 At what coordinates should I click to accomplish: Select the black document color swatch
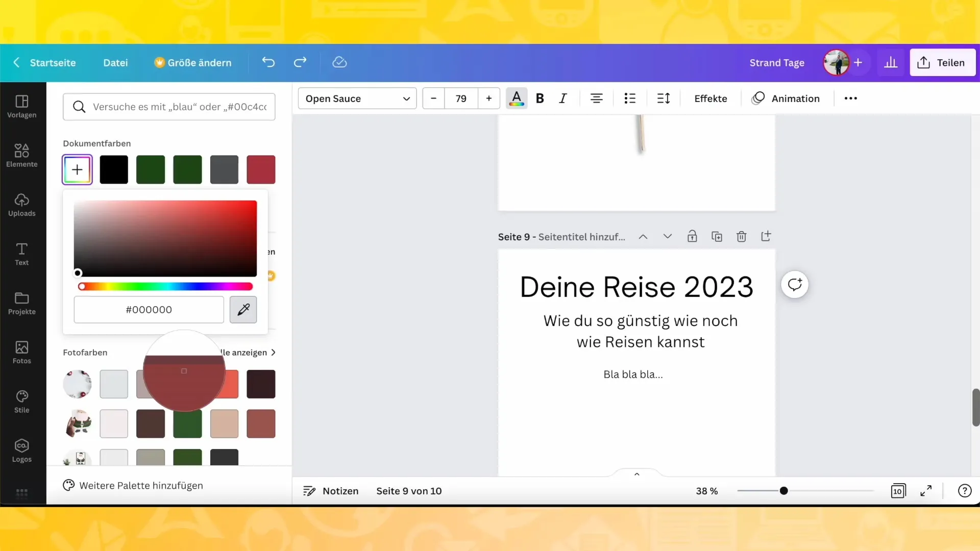(x=114, y=169)
